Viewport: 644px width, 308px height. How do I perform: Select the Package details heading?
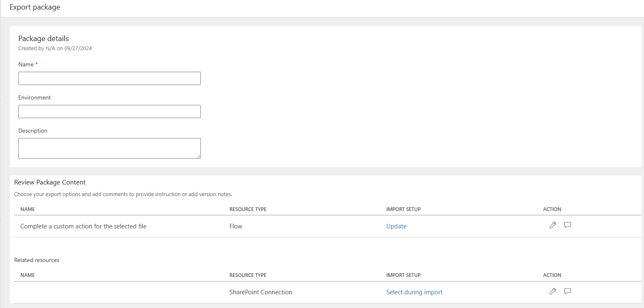(x=44, y=39)
